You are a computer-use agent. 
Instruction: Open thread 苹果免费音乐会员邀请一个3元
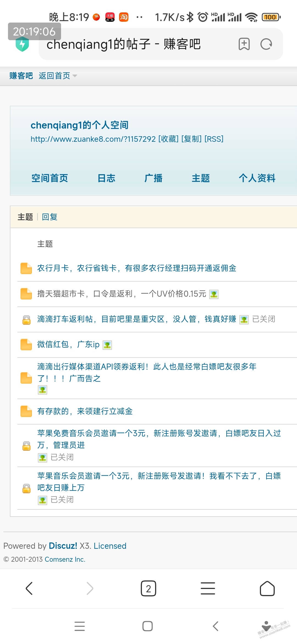click(159, 439)
